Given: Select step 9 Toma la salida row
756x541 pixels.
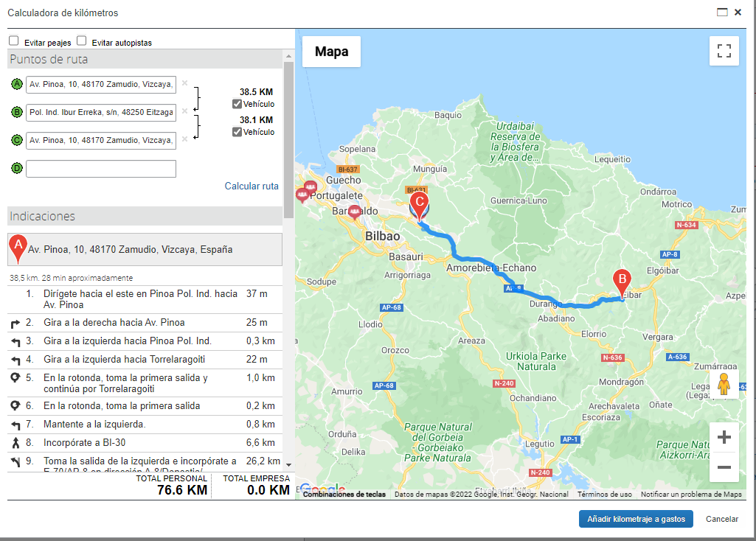Looking at the screenshot, I should click(x=145, y=462).
